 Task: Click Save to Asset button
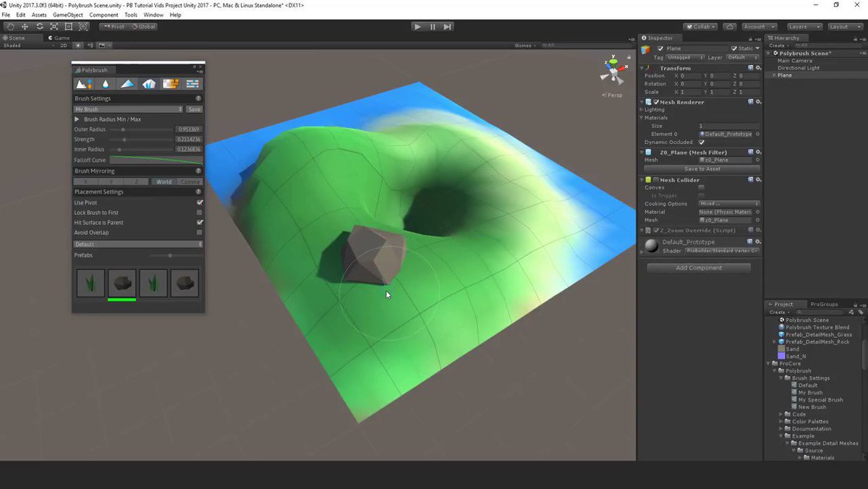(x=702, y=169)
